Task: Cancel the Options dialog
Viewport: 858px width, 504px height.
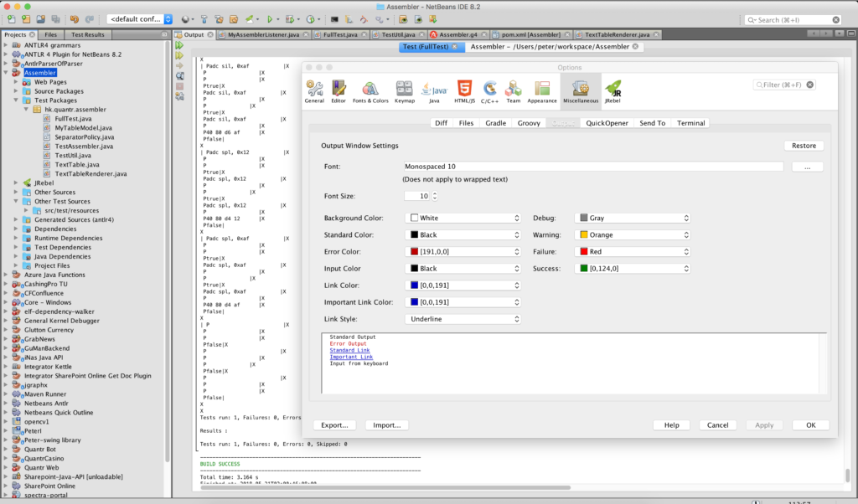Action: [x=717, y=425]
